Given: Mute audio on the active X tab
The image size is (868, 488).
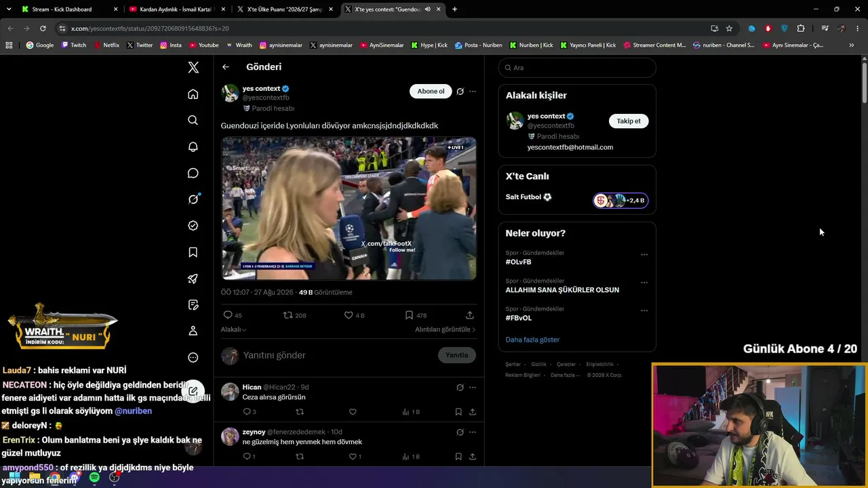Looking at the screenshot, I should pos(427,9).
